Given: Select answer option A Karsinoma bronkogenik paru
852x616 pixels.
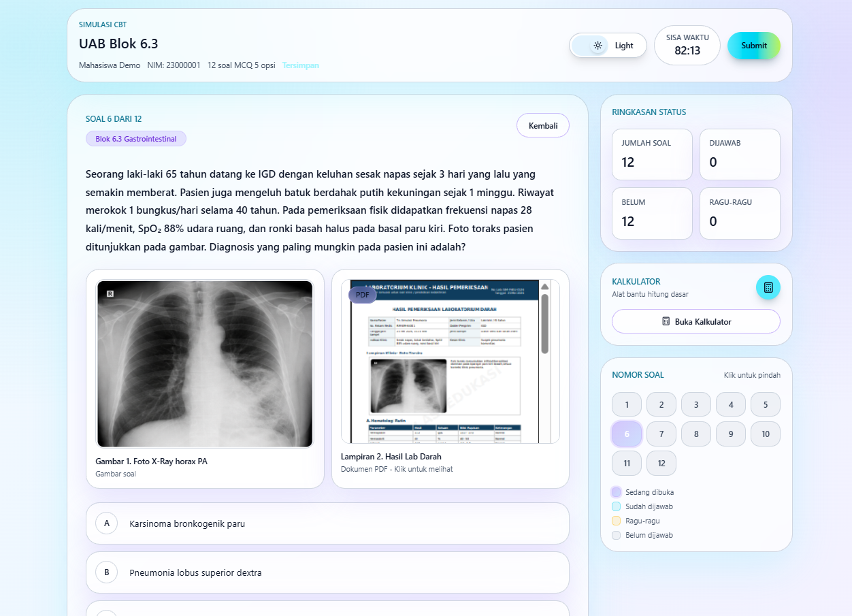Looking at the screenshot, I should click(x=327, y=523).
